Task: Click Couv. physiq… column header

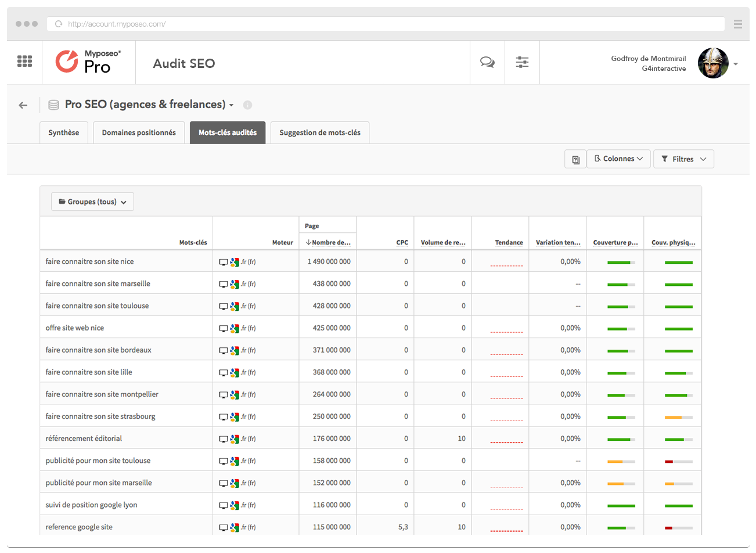Action: click(673, 242)
